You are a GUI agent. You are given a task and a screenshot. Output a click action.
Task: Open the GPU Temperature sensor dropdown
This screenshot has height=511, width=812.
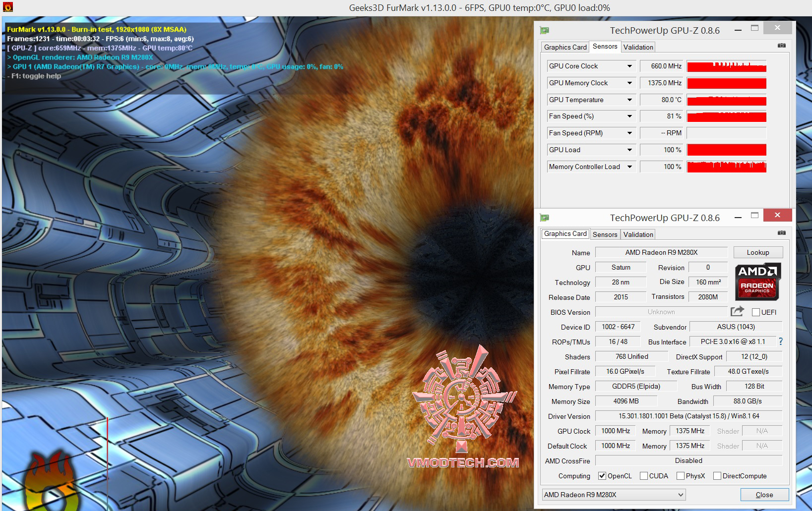coord(629,100)
